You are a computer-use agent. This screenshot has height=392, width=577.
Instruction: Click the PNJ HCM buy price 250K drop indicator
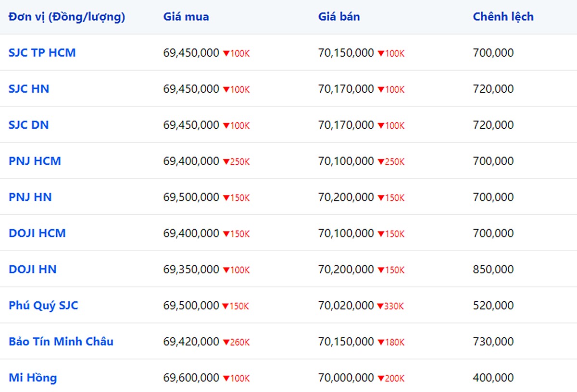[236, 162]
